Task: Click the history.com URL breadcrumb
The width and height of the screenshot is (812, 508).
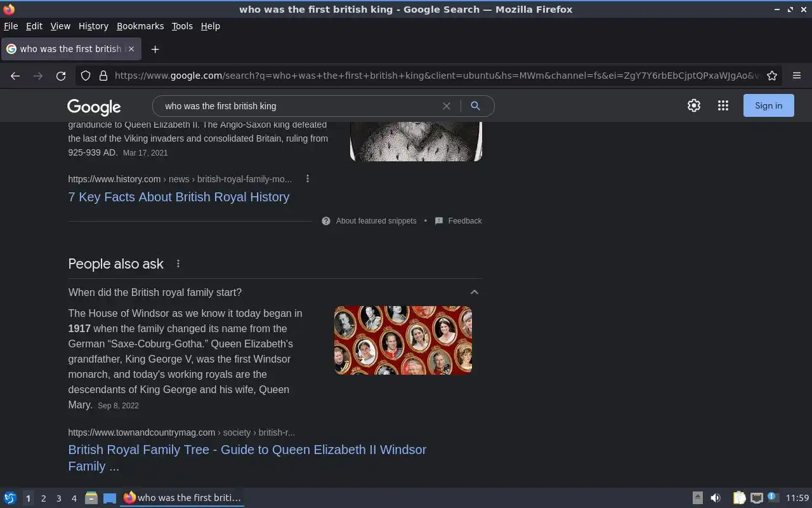Action: point(180,179)
